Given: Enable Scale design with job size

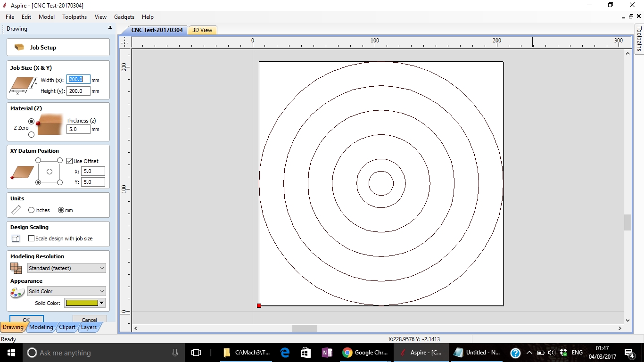Looking at the screenshot, I should (x=32, y=239).
